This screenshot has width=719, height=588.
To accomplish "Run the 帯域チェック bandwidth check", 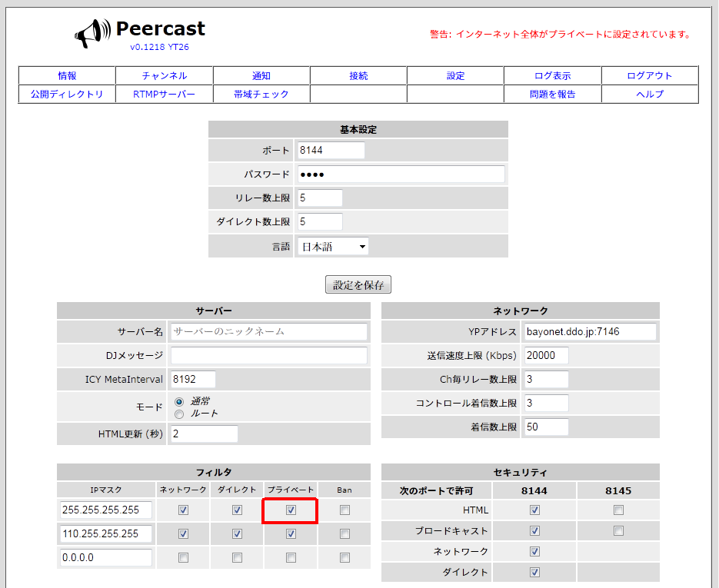I will pyautogui.click(x=261, y=93).
